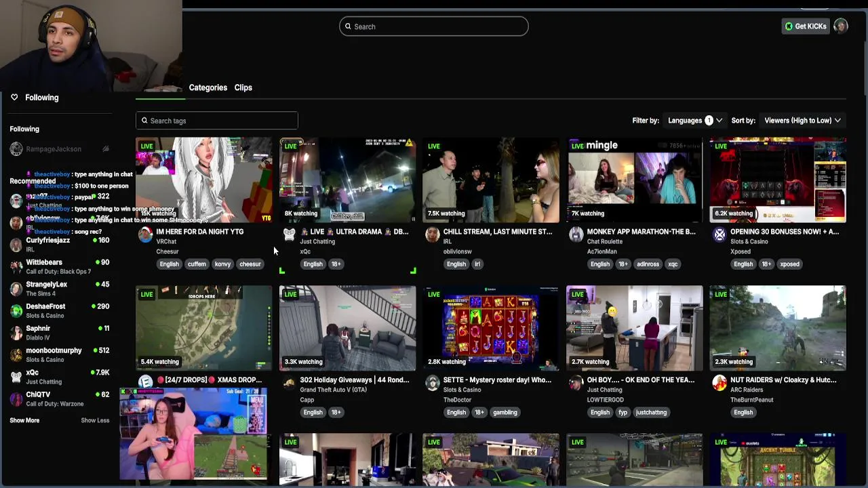This screenshot has height=488, width=868.
Task: Open the Capp channel avatar
Action: [289, 384]
